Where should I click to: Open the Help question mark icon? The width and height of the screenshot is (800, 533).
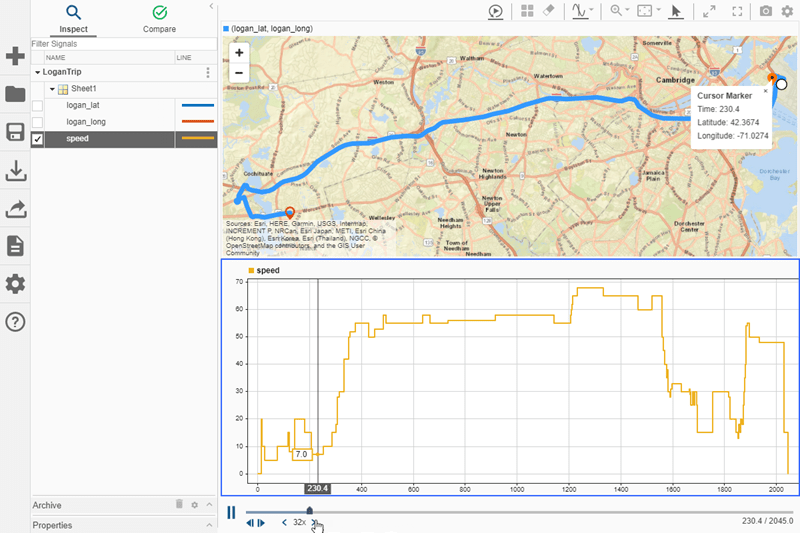click(15, 322)
